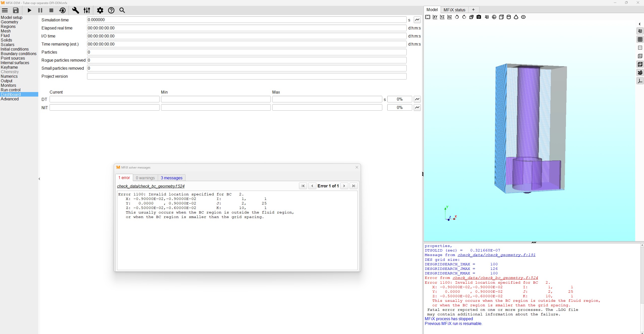Image resolution: width=644 pixels, height=334 pixels.
Task: Click the reset simulation and delete files icon
Action: [62, 10]
